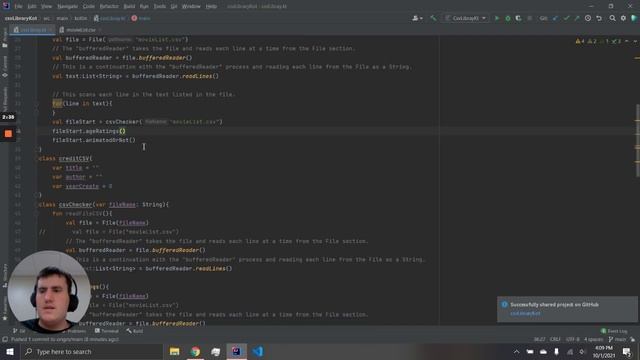
Task: Change file encoding UTF-8 in status bar
Action: coord(572,340)
